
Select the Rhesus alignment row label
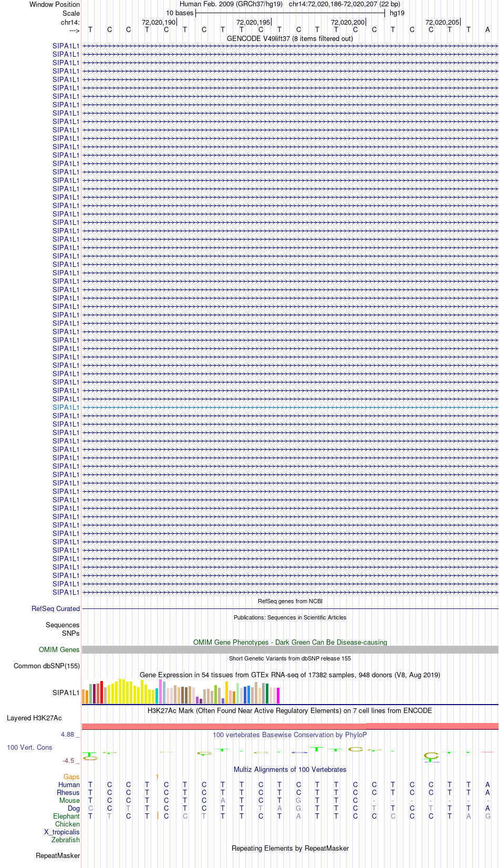(x=68, y=792)
